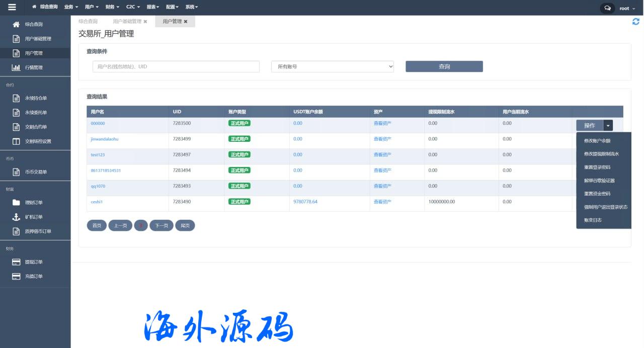644x348 pixels.
Task: Click the 查询 search button
Action: pos(444,66)
